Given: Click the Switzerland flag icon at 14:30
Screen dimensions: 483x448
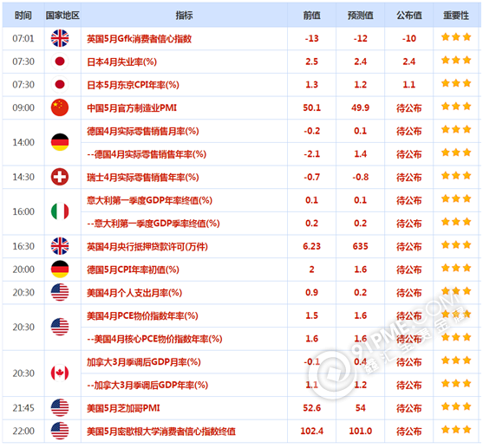Looking at the screenshot, I should (60, 177).
